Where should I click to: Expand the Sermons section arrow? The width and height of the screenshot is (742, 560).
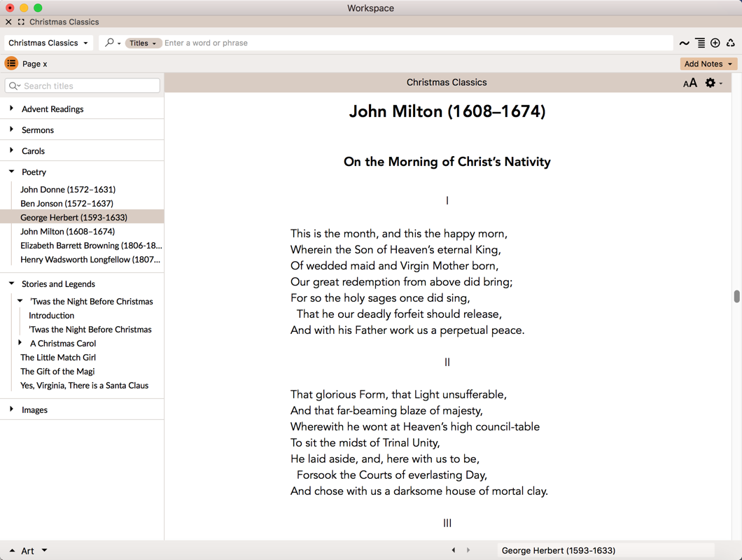11,129
